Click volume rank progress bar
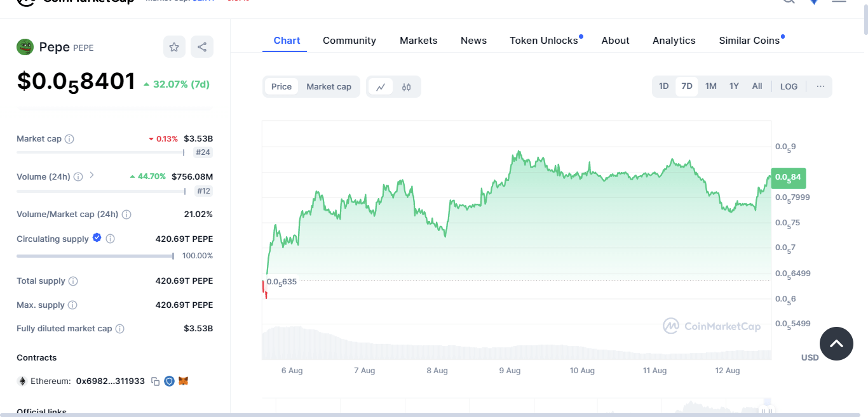 click(100, 190)
